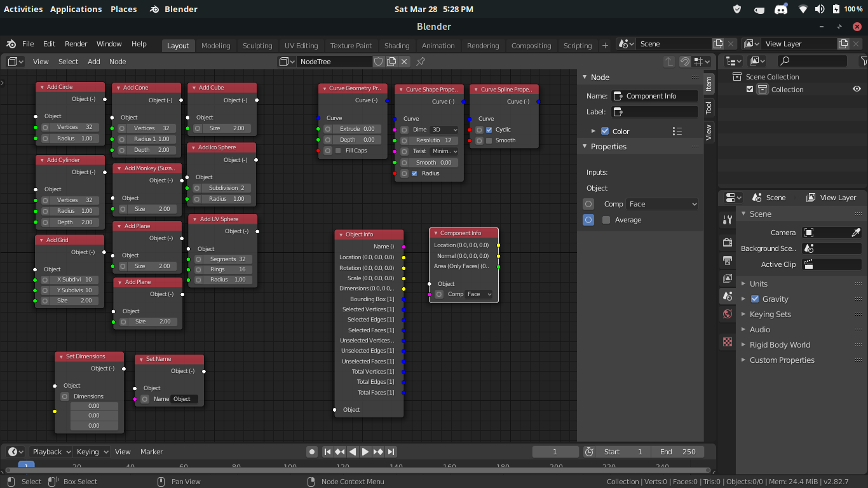Duplicate the NodeTree datablock
This screenshot has height=488, width=868.
tap(391, 62)
